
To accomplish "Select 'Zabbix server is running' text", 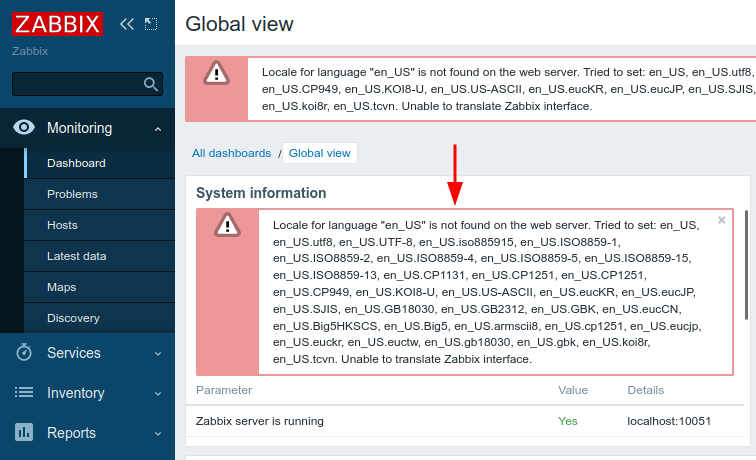I will [260, 421].
